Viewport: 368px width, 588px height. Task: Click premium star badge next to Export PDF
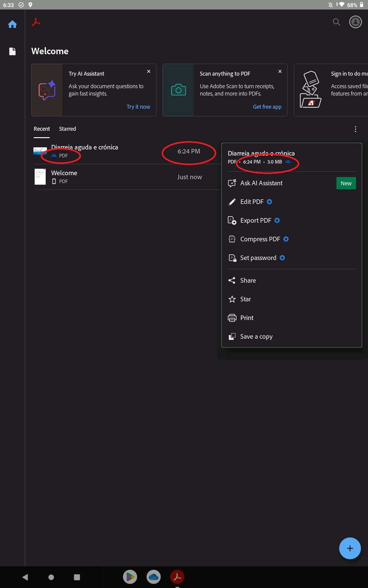[277, 221]
